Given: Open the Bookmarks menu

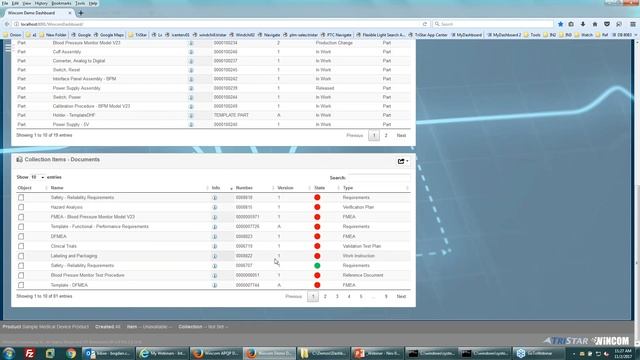Looking at the screenshot, I should [x=61, y=3].
